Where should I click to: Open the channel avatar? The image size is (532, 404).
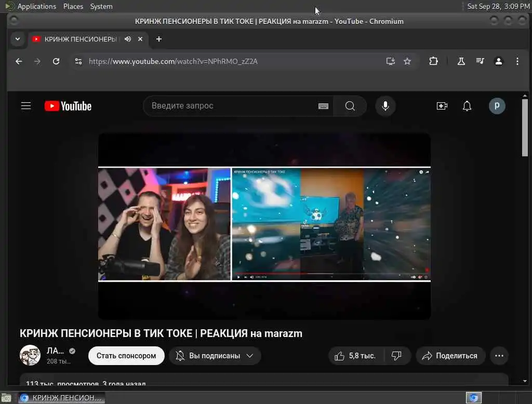point(30,355)
